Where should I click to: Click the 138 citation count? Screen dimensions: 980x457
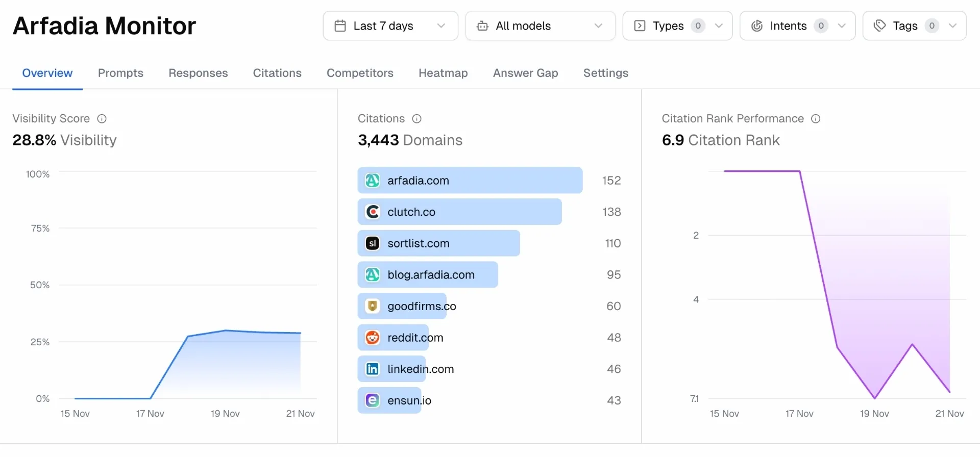[x=611, y=212]
